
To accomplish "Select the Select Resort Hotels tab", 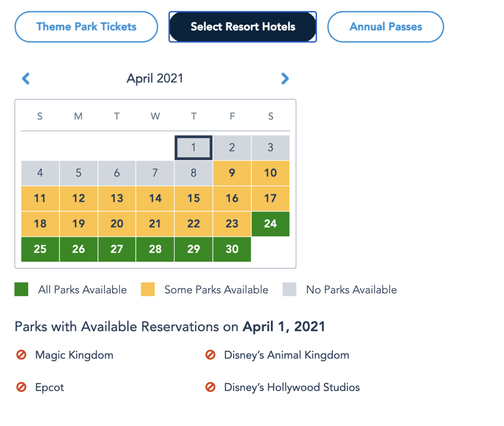I will (x=243, y=27).
